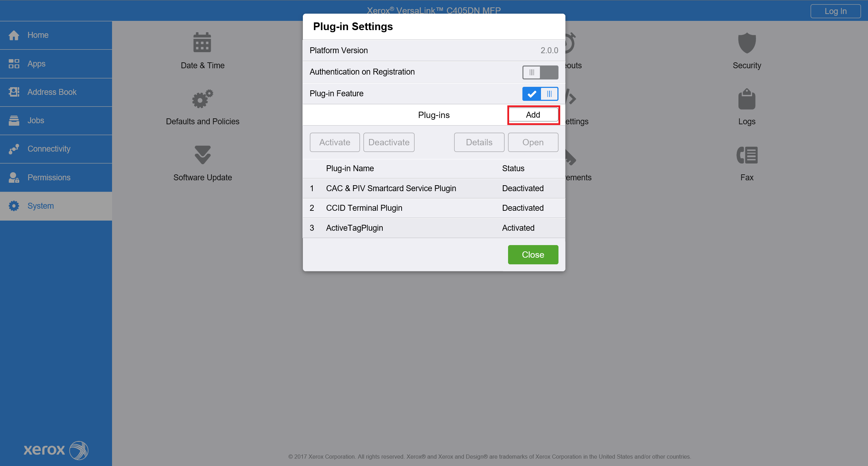Open the Defaults and Policies gears icon

coord(202,99)
